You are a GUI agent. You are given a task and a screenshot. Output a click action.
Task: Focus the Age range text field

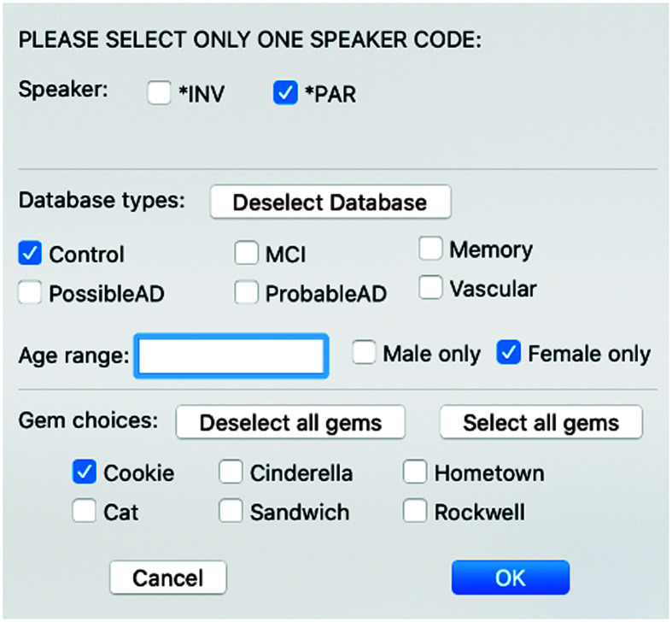click(x=231, y=355)
